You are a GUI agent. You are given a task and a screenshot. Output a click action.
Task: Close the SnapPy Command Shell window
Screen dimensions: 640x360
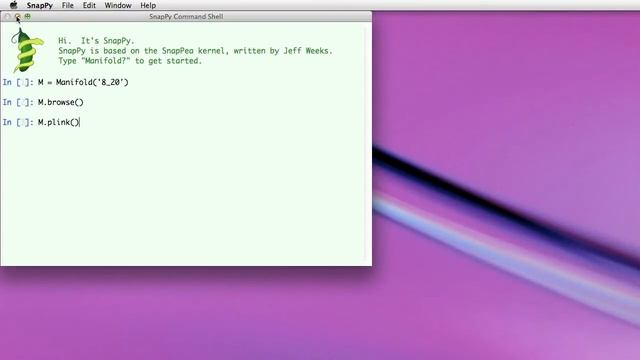[x=7, y=16]
